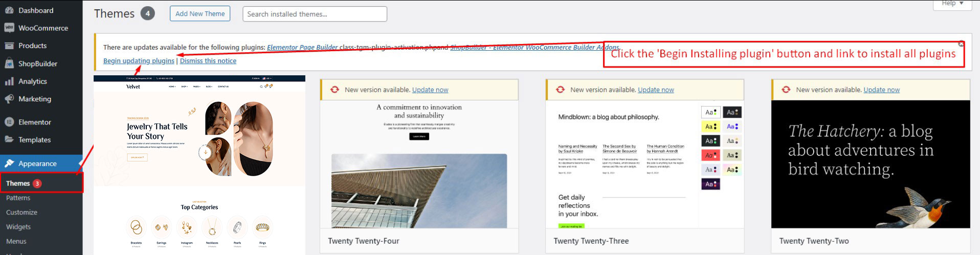Image resolution: width=980 pixels, height=255 pixels.
Task: Open the Menus submenu item
Action: tap(16, 241)
